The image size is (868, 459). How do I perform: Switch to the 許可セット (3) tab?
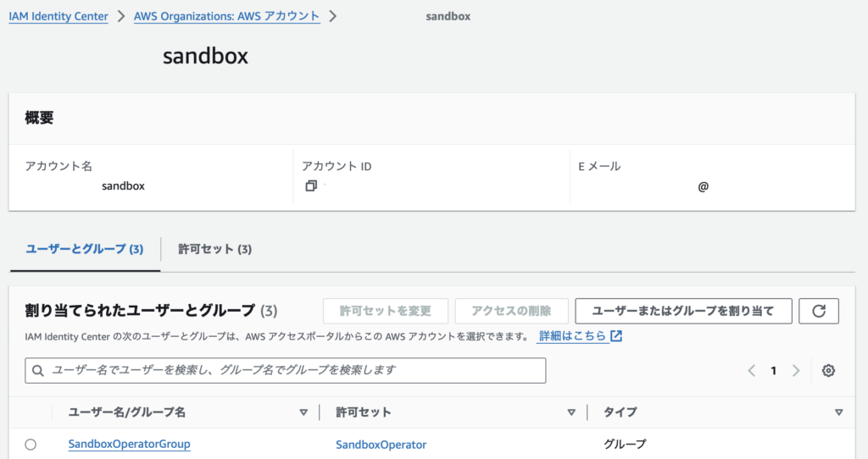click(x=214, y=250)
